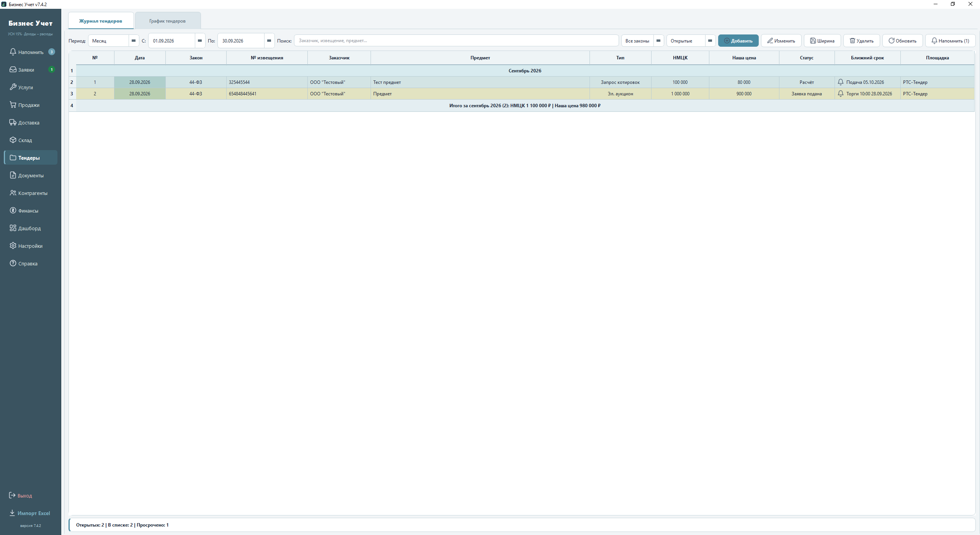Screen dimensions: 980x535
Task: Open the Документы section
Action: click(x=31, y=175)
